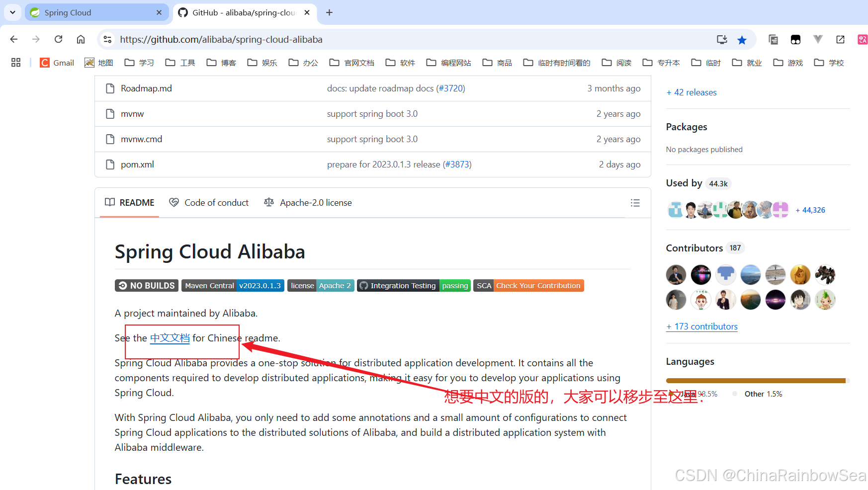The image size is (868, 490).
Task: Open the pink translate extension icon
Action: point(863,39)
